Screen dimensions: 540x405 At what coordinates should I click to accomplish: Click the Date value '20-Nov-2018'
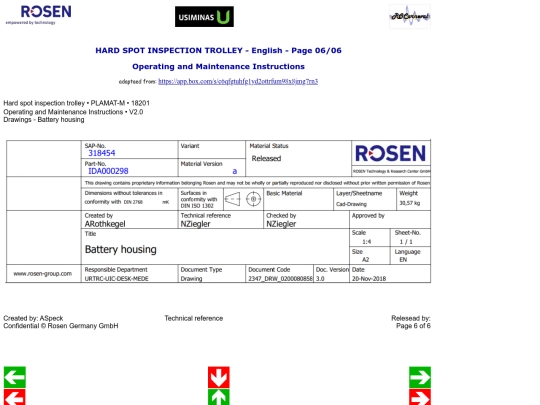(369, 279)
